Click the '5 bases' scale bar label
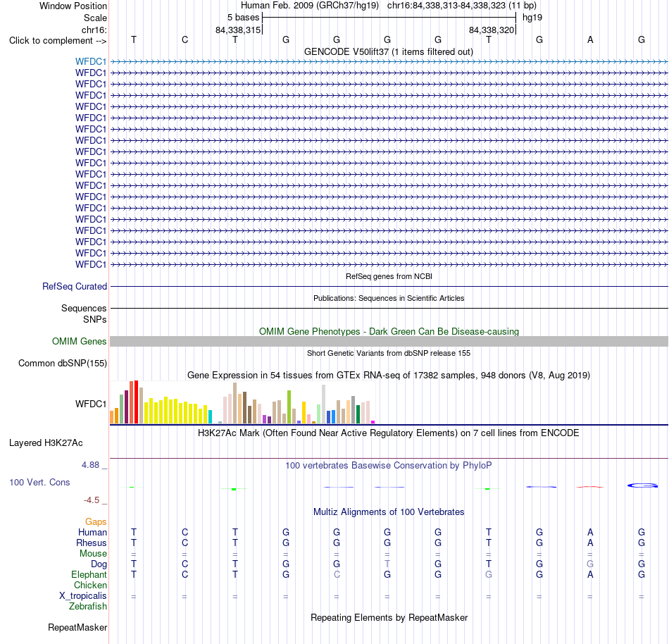 pyautogui.click(x=243, y=18)
